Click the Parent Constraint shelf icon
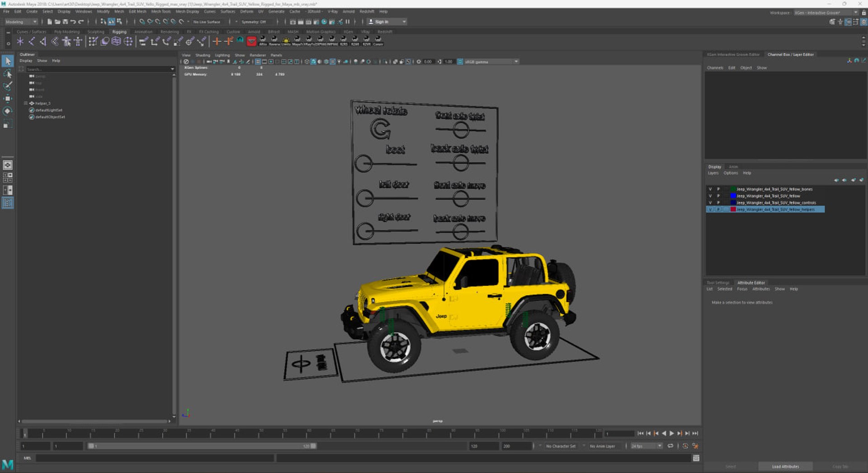The image size is (868, 473). tap(143, 42)
